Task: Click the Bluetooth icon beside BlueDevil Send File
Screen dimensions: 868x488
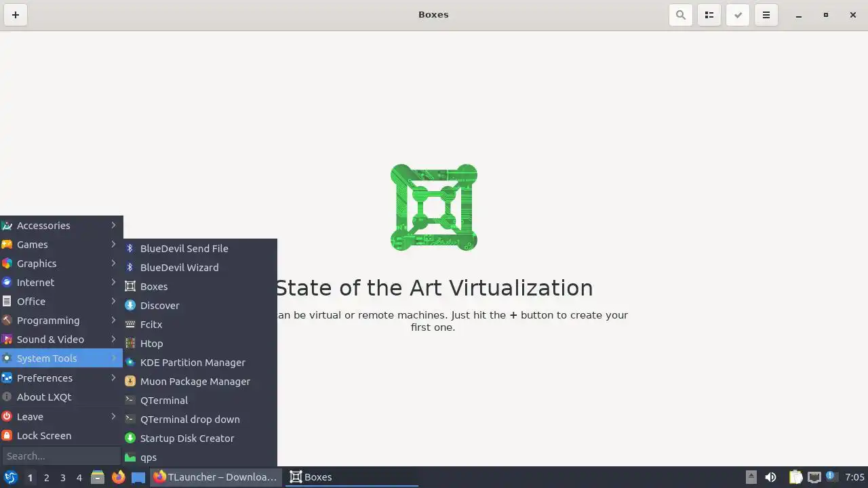Action: [130, 249]
